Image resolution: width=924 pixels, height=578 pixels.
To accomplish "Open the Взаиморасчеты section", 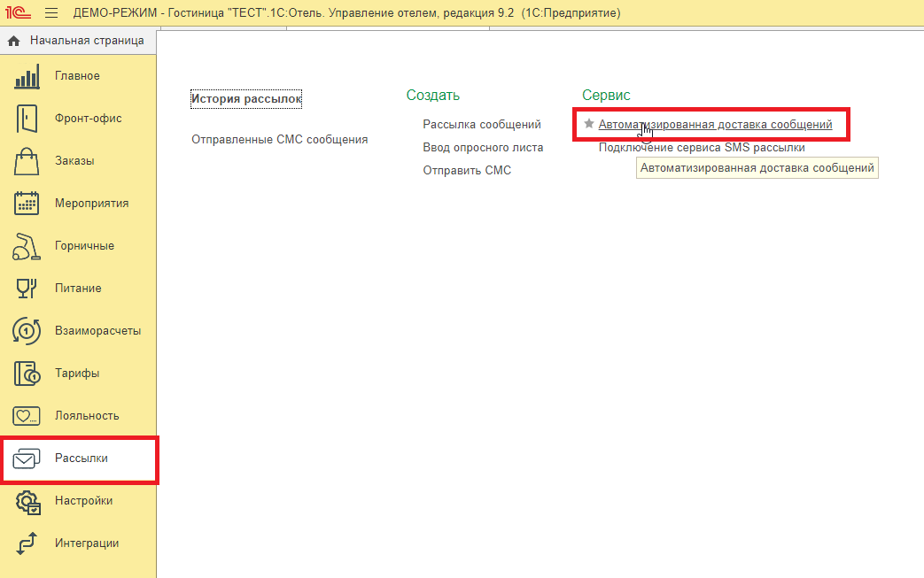I will point(97,331).
